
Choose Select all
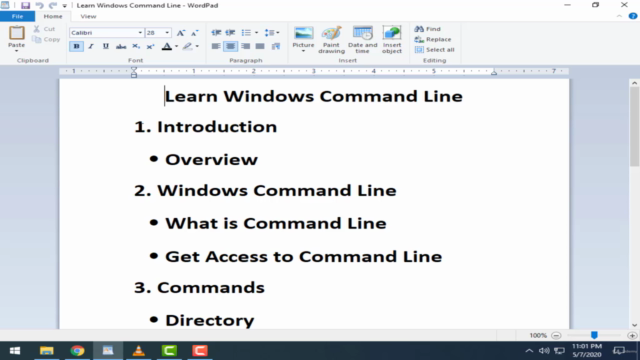click(x=435, y=50)
